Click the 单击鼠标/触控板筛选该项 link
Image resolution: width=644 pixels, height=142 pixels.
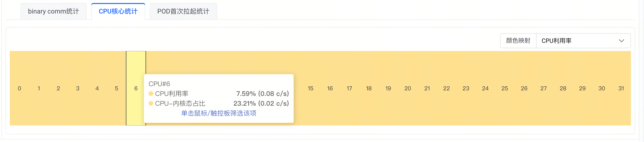tap(218, 113)
